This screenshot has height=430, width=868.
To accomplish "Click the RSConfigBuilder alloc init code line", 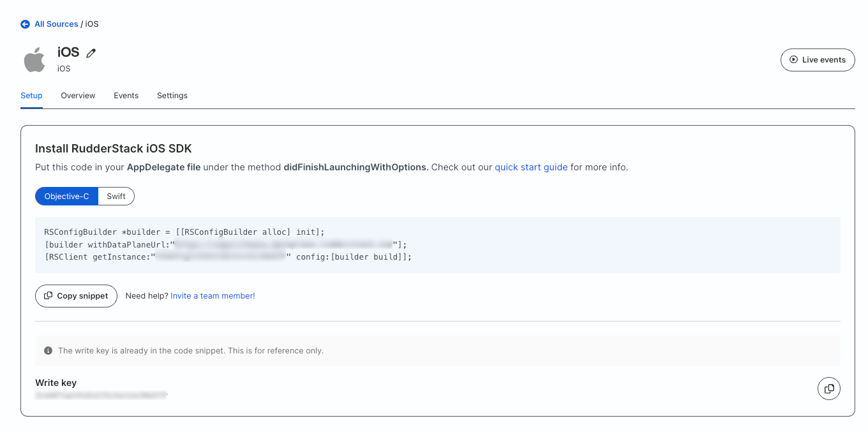I will 184,232.
